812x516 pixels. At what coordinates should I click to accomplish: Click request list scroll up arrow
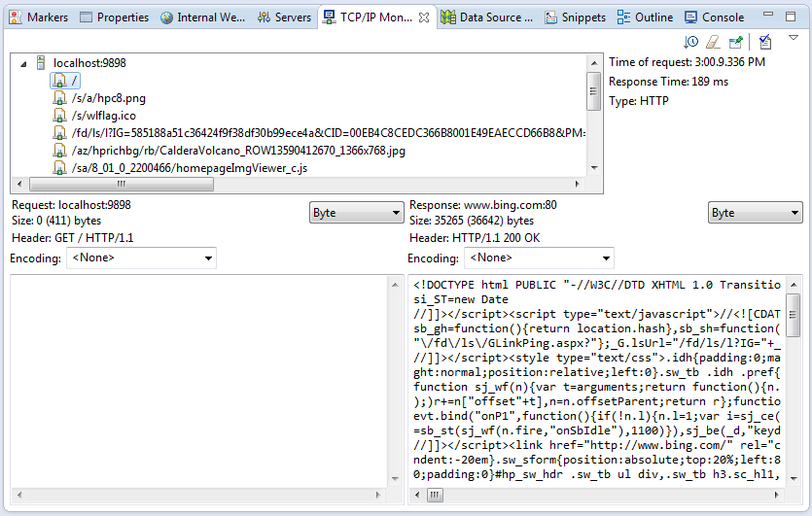tap(594, 63)
